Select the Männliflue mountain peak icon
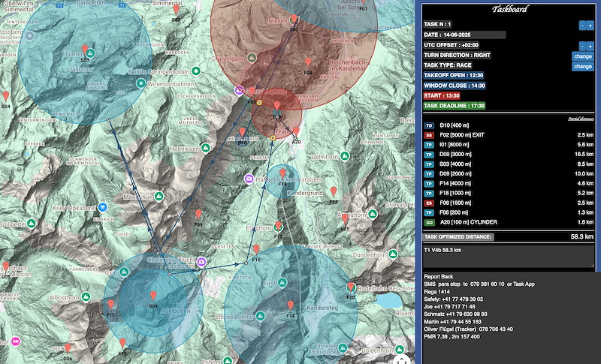601x364 pixels. point(159,197)
